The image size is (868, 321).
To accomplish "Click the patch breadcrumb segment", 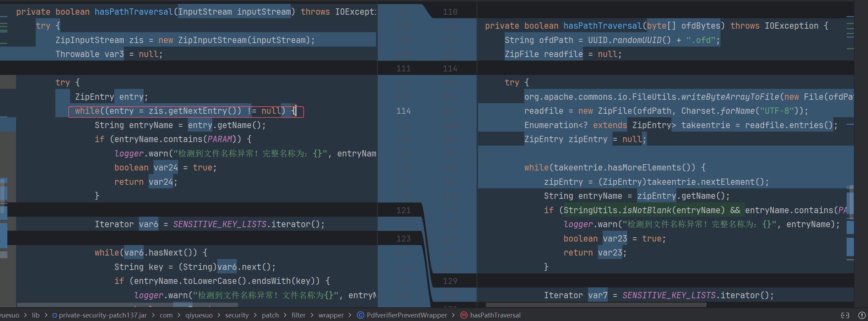I will tap(270, 315).
